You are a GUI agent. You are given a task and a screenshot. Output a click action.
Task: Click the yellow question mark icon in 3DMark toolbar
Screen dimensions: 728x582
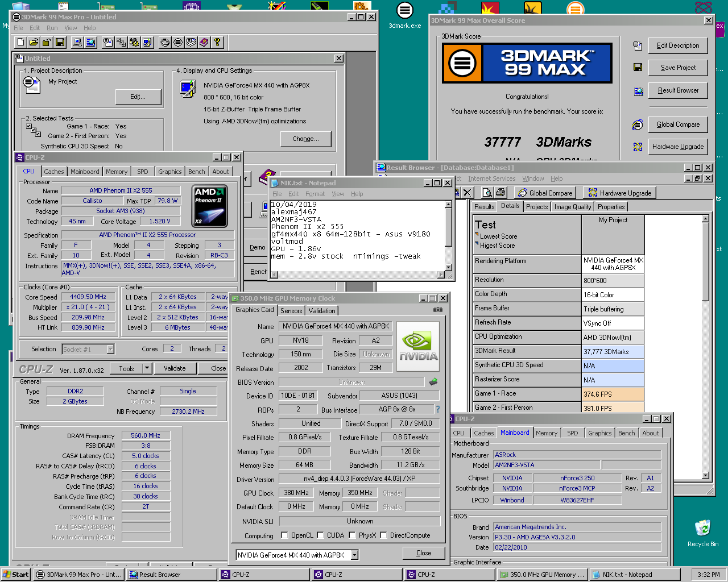pyautogui.click(x=217, y=42)
